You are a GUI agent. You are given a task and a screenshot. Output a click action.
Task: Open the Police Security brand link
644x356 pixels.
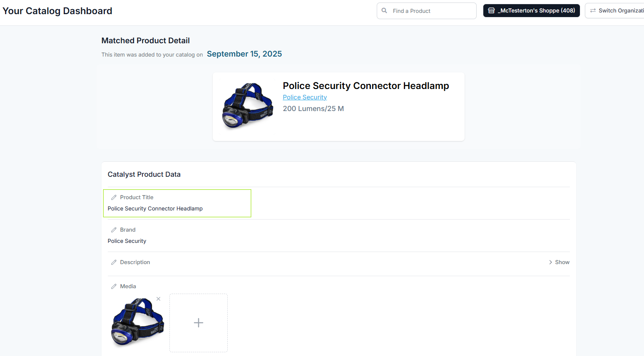(x=305, y=97)
